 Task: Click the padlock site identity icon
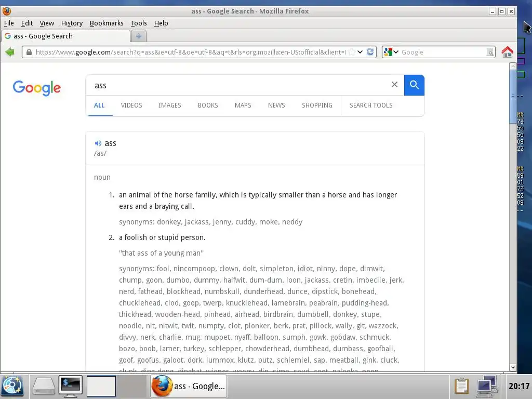29,52
